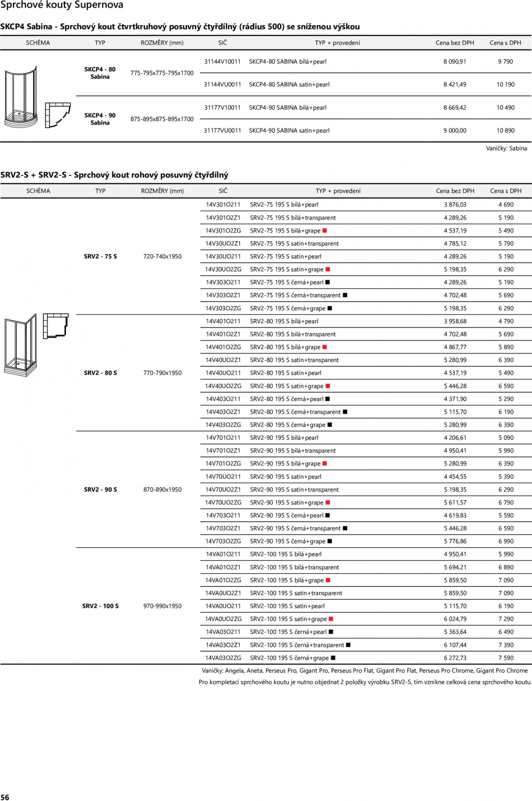Viewport: 532px width, 801px height.
Task: Click black square next to SRV2-75 černá+pearl
Action: pyautogui.click(x=327, y=282)
